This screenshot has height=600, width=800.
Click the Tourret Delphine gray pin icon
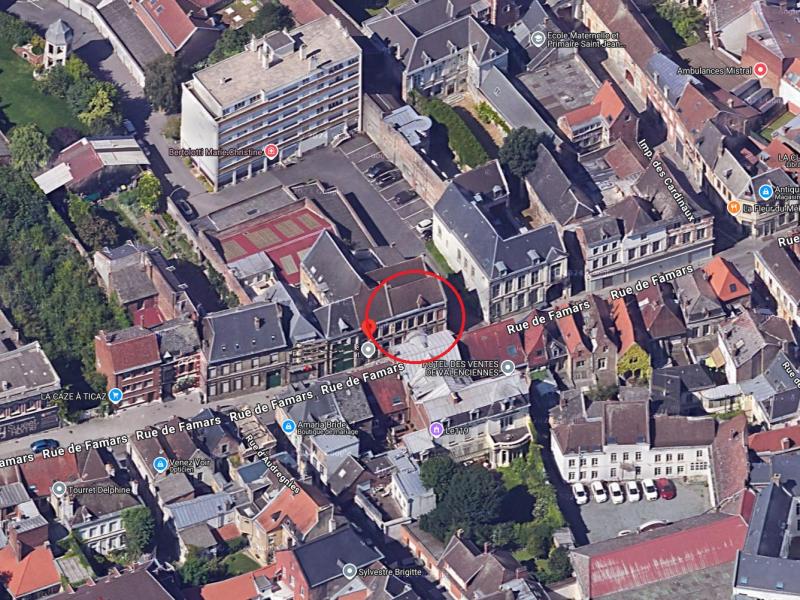point(59,489)
